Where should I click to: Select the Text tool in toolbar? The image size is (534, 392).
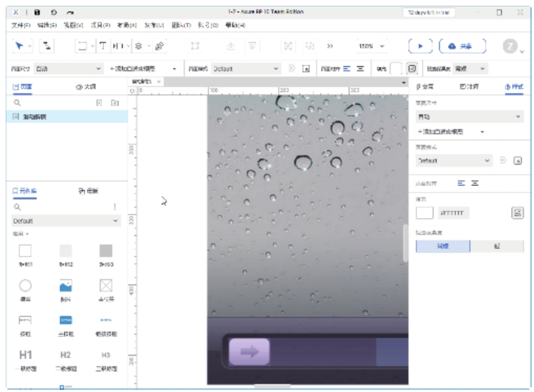coord(102,46)
